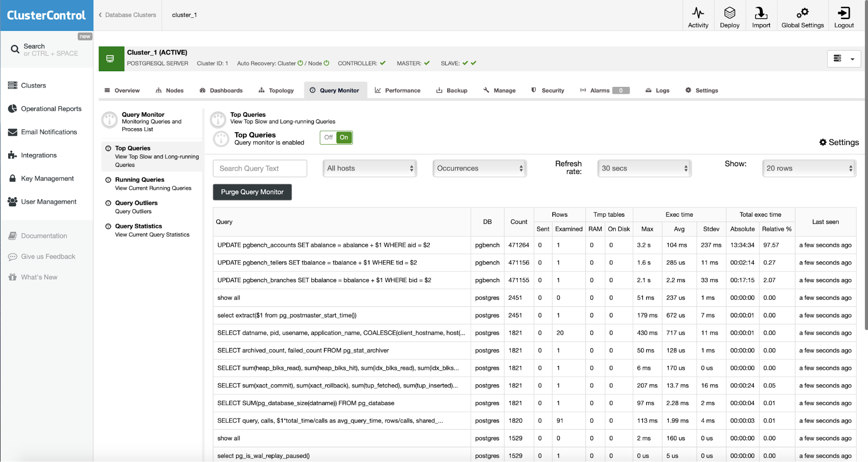Screen dimensions: 868x462
Task: Open the cluster Settings tab
Action: [x=701, y=90]
